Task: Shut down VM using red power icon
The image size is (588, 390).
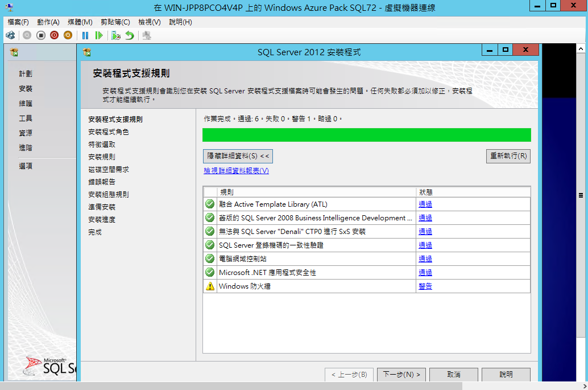Action: pos(55,35)
